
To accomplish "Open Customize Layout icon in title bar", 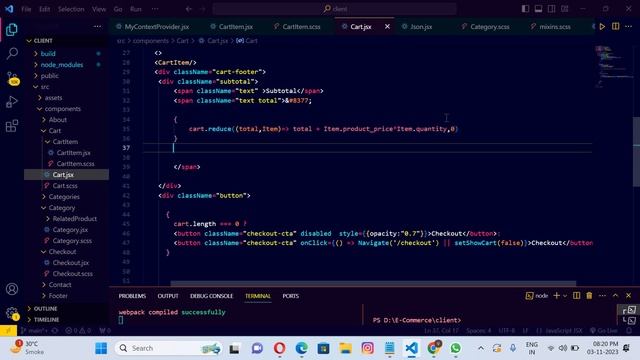I will coord(564,9).
